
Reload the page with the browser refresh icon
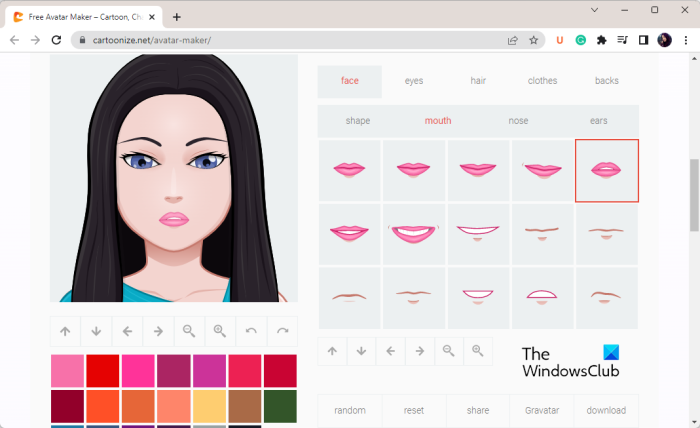[x=56, y=40]
